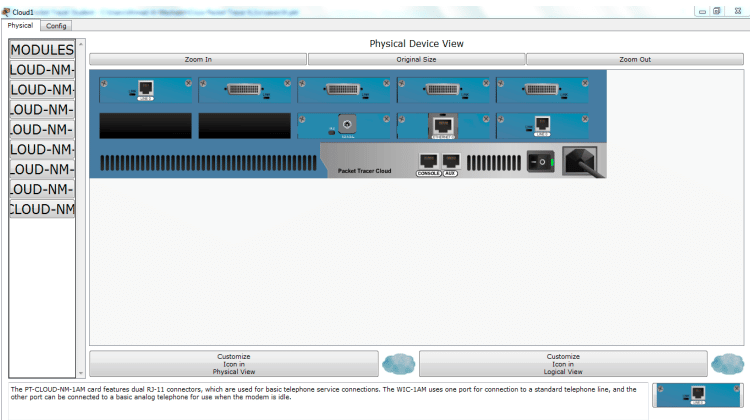Close the Cloud1 window
This screenshot has height=420, width=750.
(738, 11)
